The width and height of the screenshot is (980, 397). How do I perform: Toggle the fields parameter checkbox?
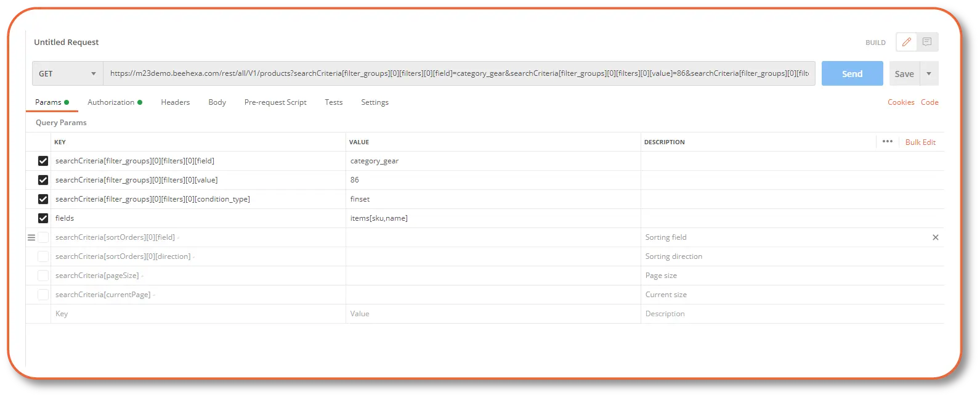pos(43,218)
